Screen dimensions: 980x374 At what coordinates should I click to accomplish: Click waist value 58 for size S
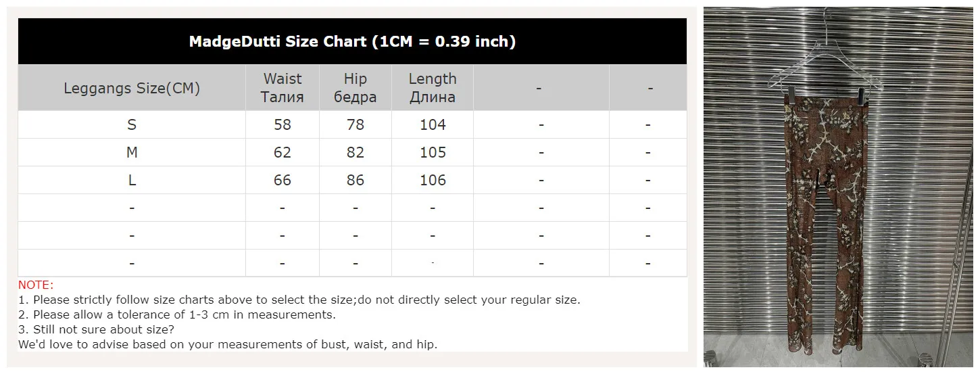(x=283, y=124)
